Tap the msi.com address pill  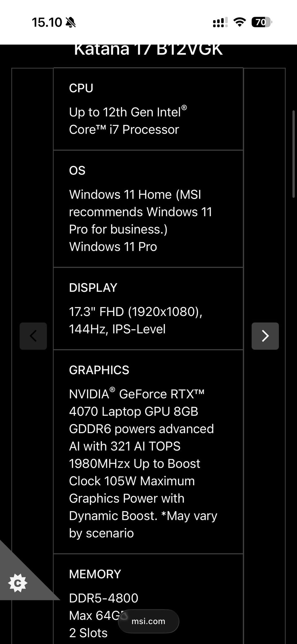[x=148, y=621]
